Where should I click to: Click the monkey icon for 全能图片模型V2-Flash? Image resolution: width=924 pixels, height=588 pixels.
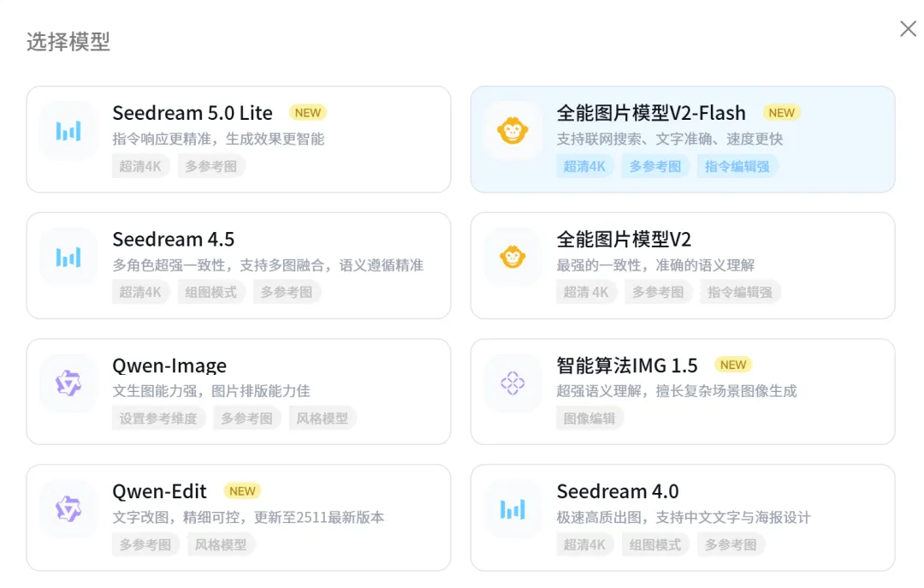[x=512, y=130]
